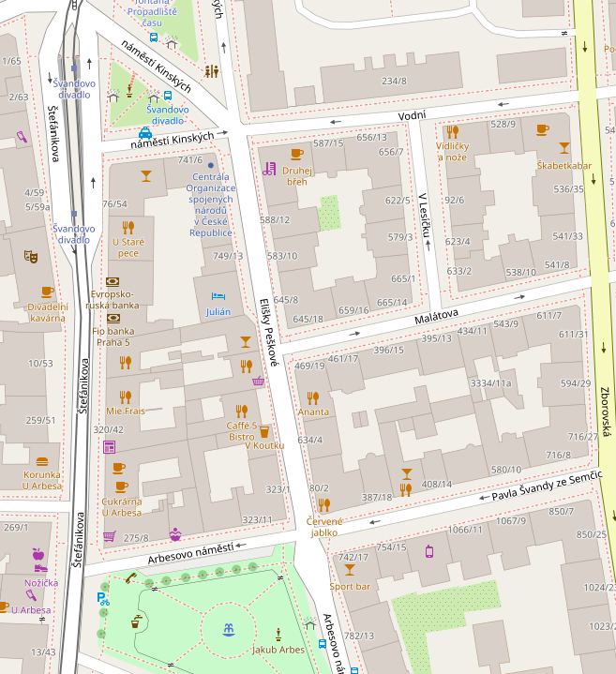Select the public toilets icon on náměstí Kinských
The height and width of the screenshot is (674, 616).
click(x=212, y=71)
